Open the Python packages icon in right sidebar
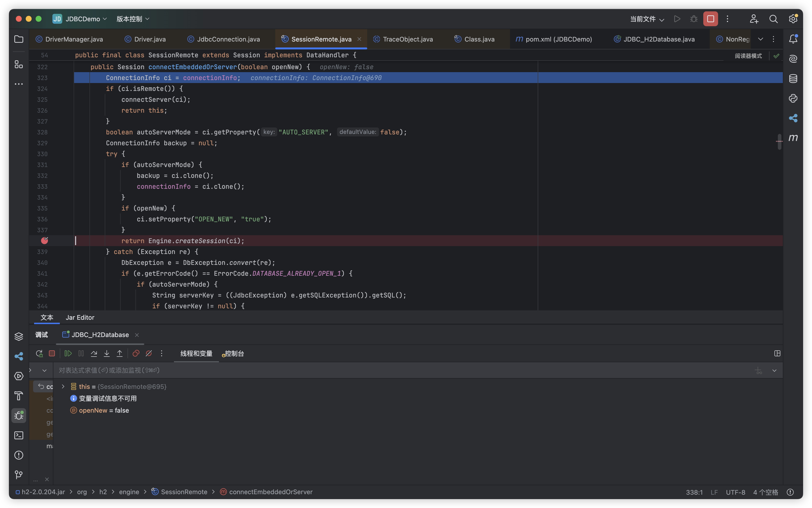 793,98
